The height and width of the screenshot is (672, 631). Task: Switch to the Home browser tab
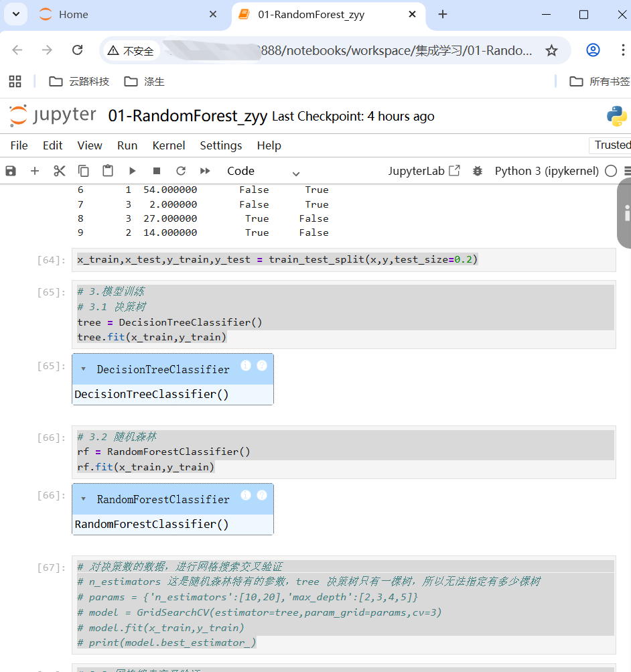coord(74,15)
